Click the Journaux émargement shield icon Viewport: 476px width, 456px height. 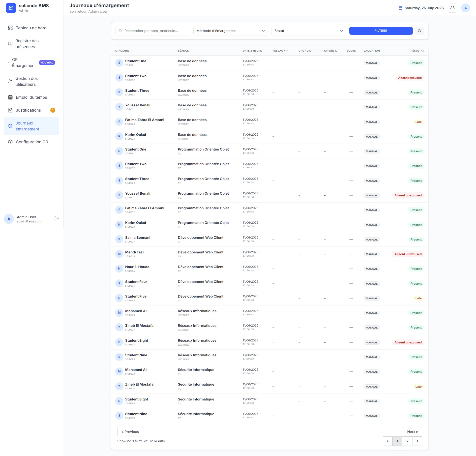(x=10, y=126)
